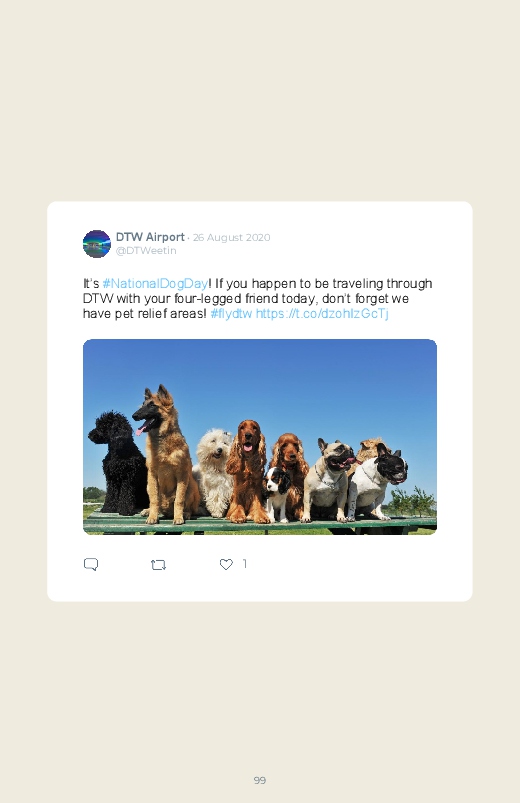Viewport: 520px width, 803px height.
Task: Select the black-and-white French bulldog
Action: [378, 480]
